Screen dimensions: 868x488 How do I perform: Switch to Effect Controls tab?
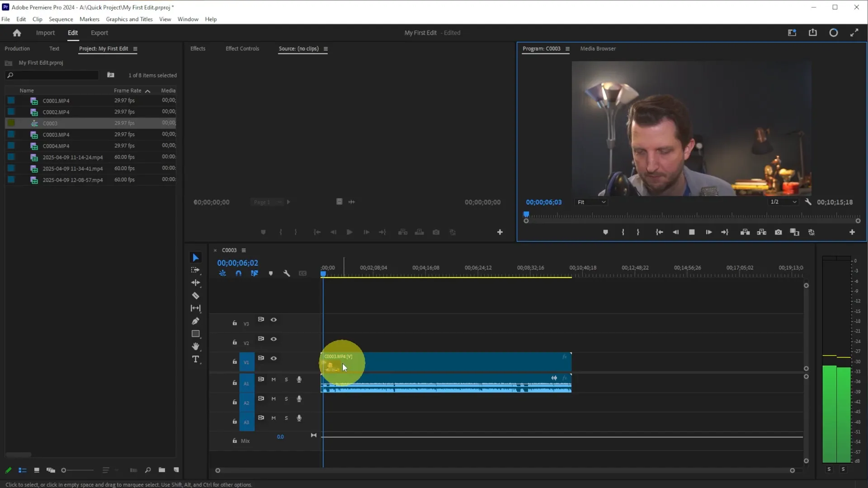click(242, 49)
